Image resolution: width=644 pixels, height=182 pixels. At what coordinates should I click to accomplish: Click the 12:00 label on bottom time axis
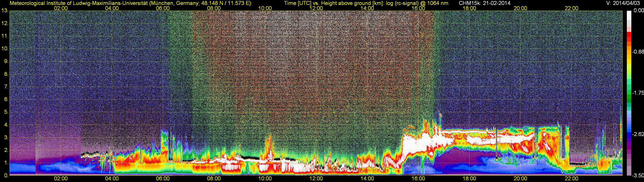(316, 179)
